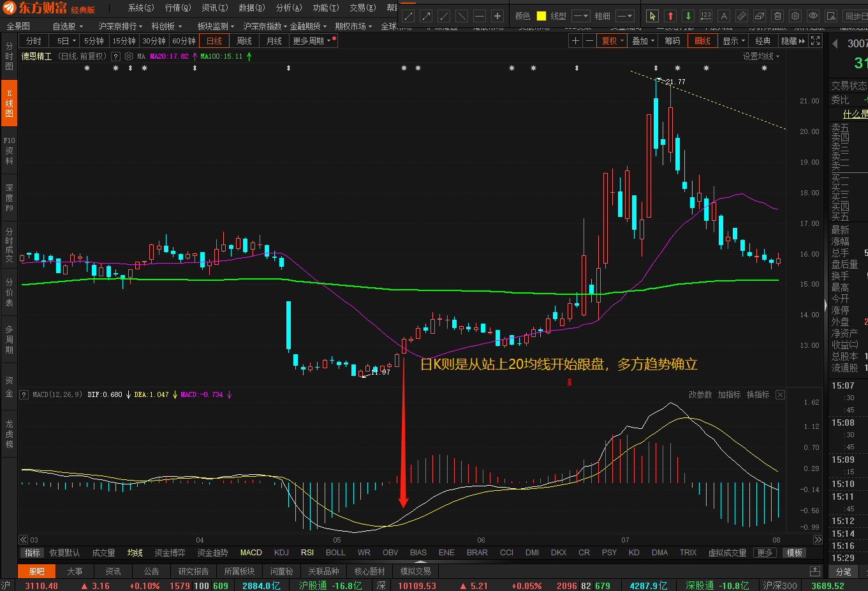
Task: Open MACD help question mark icon
Action: click(24, 395)
